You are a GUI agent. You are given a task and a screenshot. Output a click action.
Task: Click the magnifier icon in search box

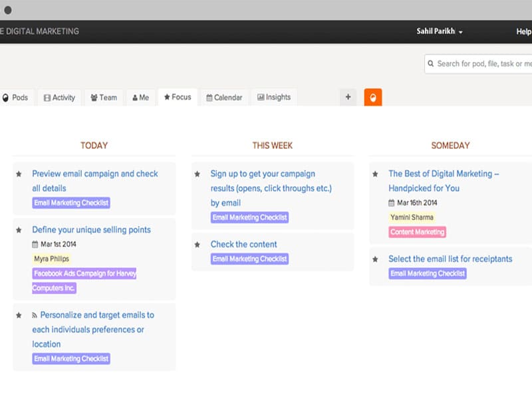[431, 64]
